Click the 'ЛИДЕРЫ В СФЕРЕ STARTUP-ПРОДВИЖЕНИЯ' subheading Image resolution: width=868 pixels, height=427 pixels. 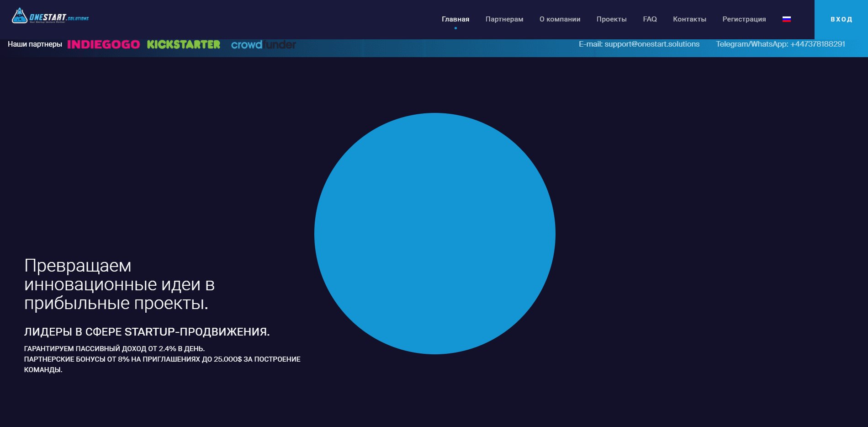147,332
